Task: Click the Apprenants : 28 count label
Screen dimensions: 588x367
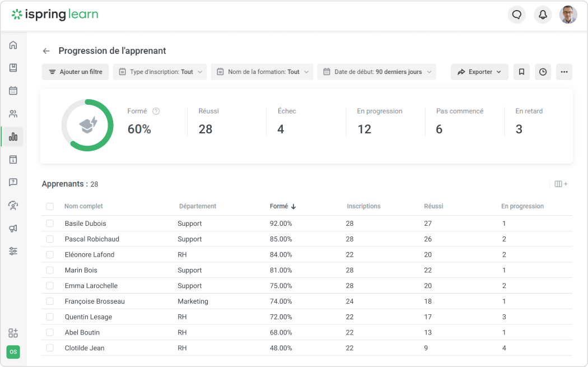Action: (70, 184)
